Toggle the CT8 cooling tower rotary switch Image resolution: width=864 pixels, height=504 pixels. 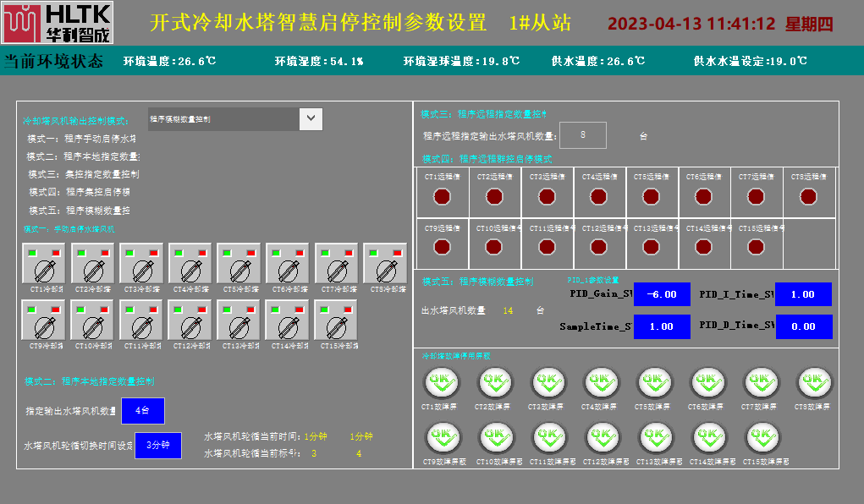click(x=386, y=269)
